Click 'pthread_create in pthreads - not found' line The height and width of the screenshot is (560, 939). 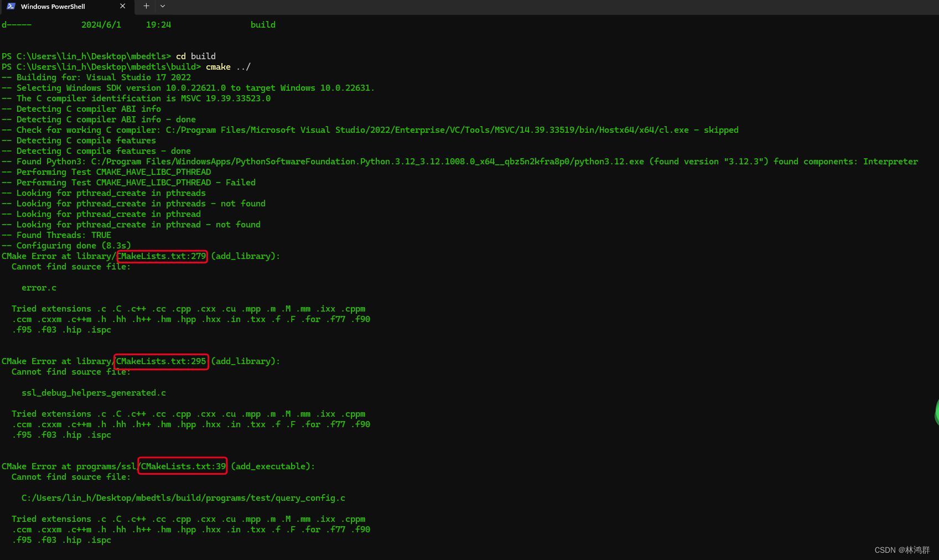click(133, 203)
